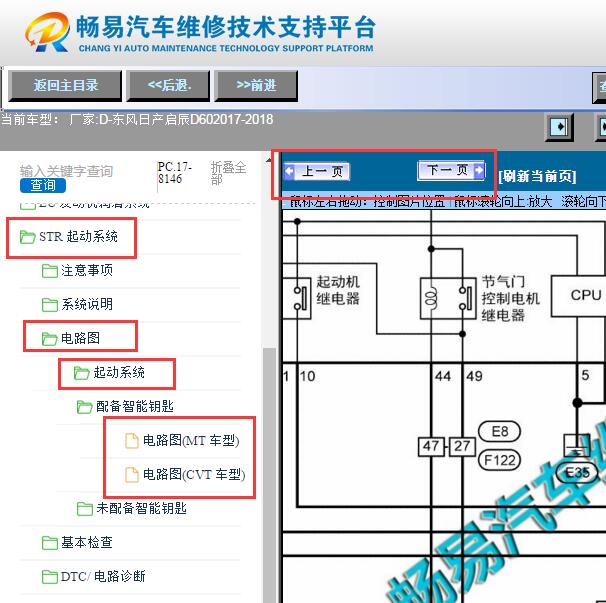Click the folder icon beside 注意事项
Image resolution: width=606 pixels, height=603 pixels.
tap(50, 271)
